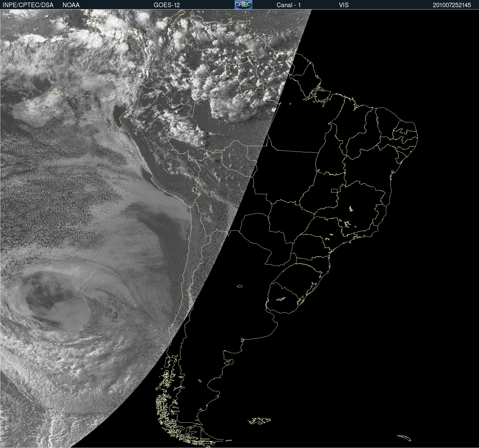Click the GOES-12 satellite label
Image resolution: width=479 pixels, height=448 pixels.
[x=167, y=5]
